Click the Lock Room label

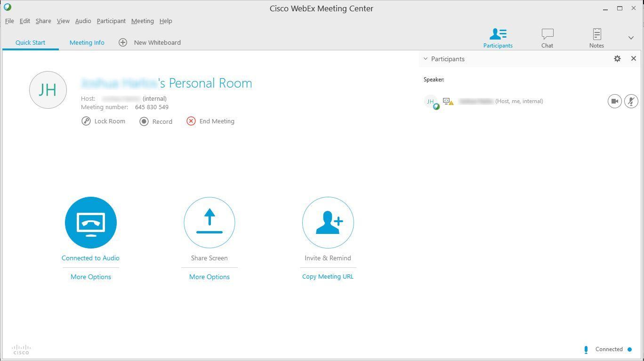point(110,121)
